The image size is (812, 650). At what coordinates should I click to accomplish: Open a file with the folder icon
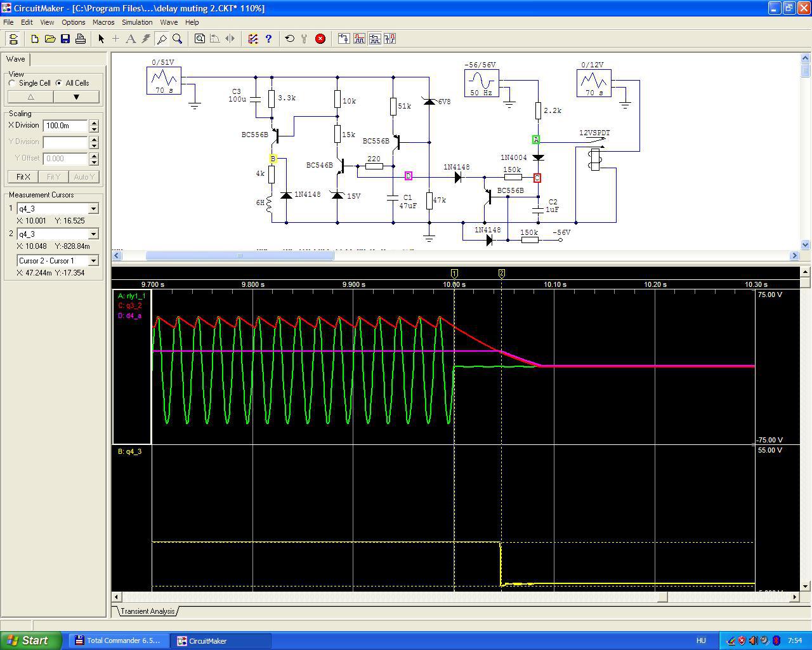tap(50, 39)
